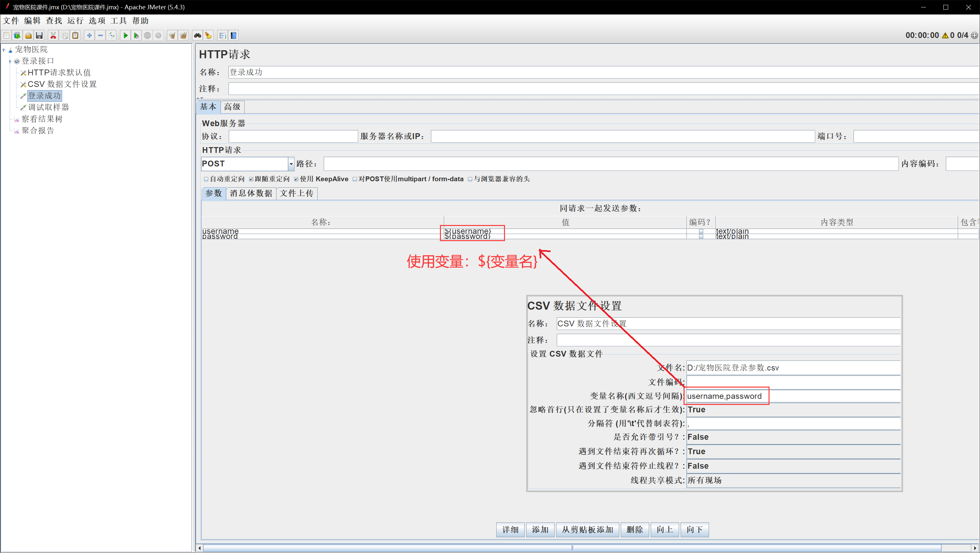Toggle the 使用 KeepAlive checkbox
The height and width of the screenshot is (553, 980).
point(296,179)
